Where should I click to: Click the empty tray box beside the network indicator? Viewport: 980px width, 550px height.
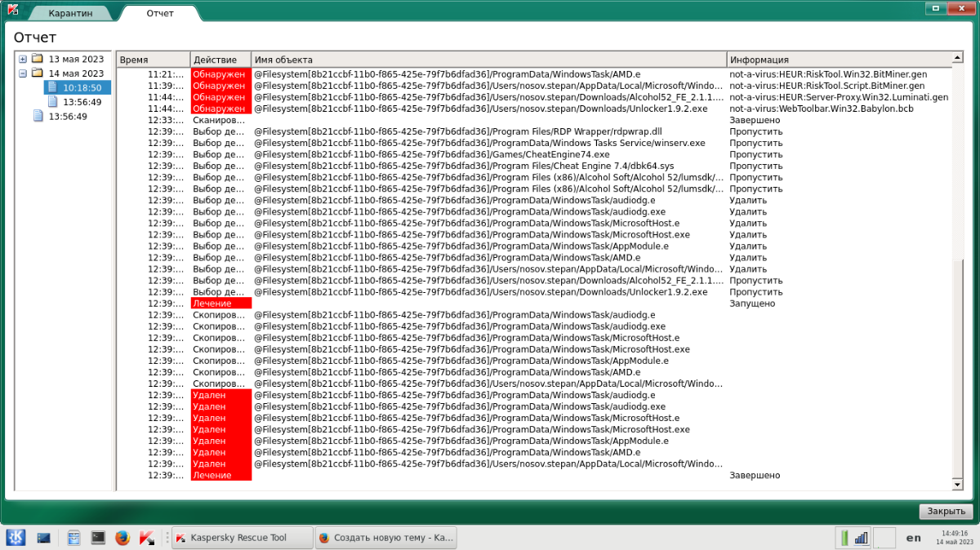pyautogui.click(x=884, y=538)
